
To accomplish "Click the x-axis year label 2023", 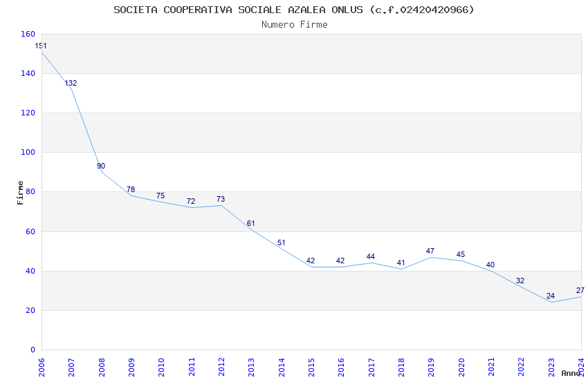I will [x=551, y=367].
